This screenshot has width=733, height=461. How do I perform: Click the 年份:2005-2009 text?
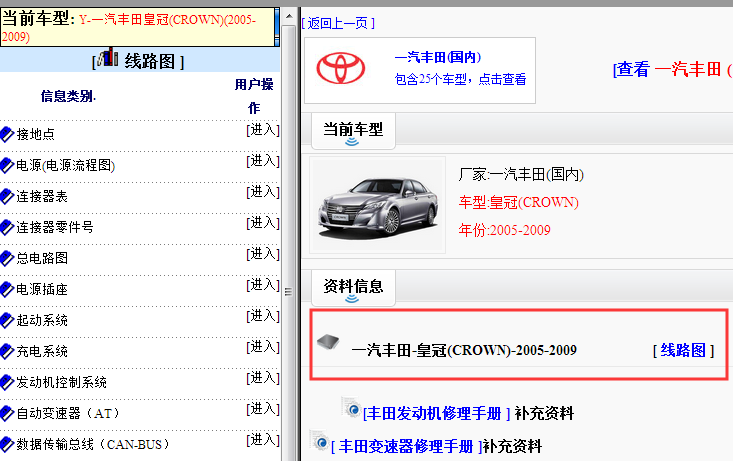click(504, 230)
